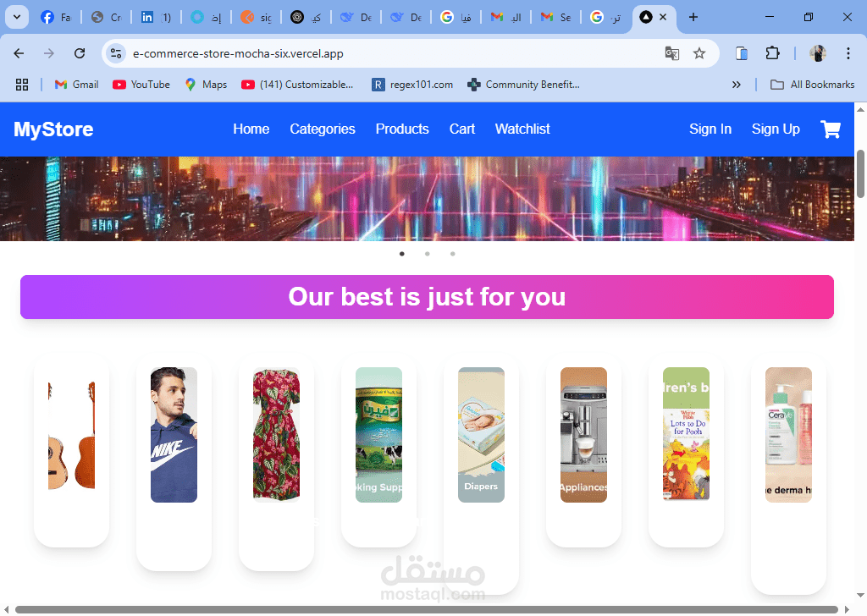This screenshot has width=867, height=616.
Task: Open the Gmail bookmark
Action: point(77,85)
